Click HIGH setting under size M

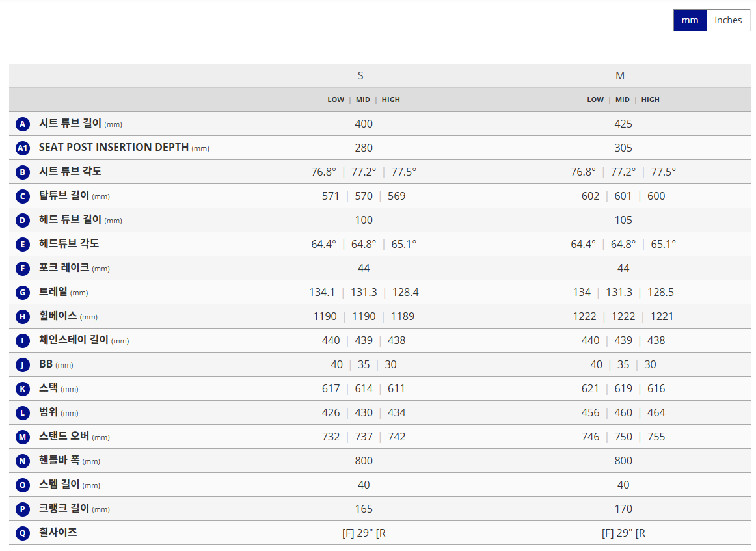[650, 100]
